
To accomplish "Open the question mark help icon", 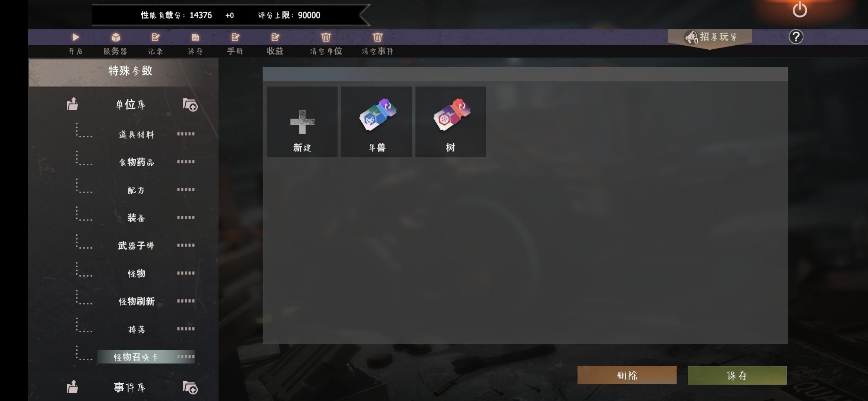I will click(x=796, y=37).
